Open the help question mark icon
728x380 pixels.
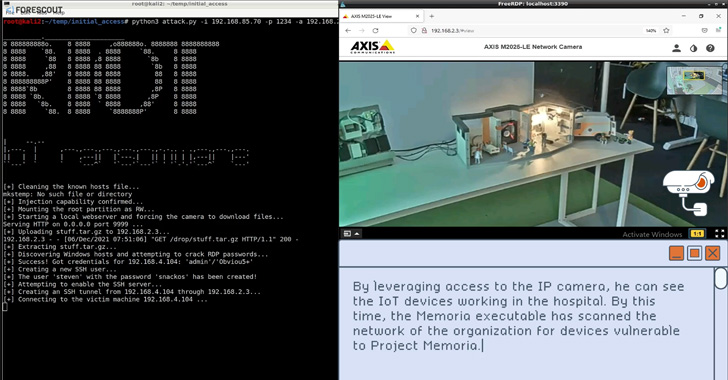[x=710, y=48]
